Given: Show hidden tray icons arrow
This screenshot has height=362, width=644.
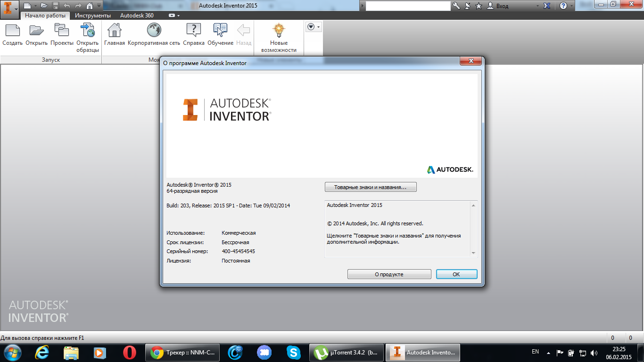Looking at the screenshot, I should [548, 352].
